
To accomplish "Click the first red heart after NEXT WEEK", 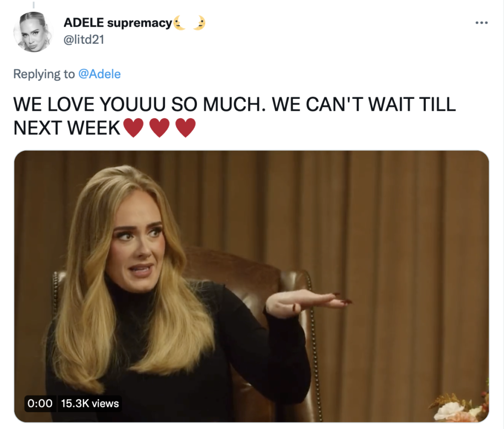I will click(133, 127).
